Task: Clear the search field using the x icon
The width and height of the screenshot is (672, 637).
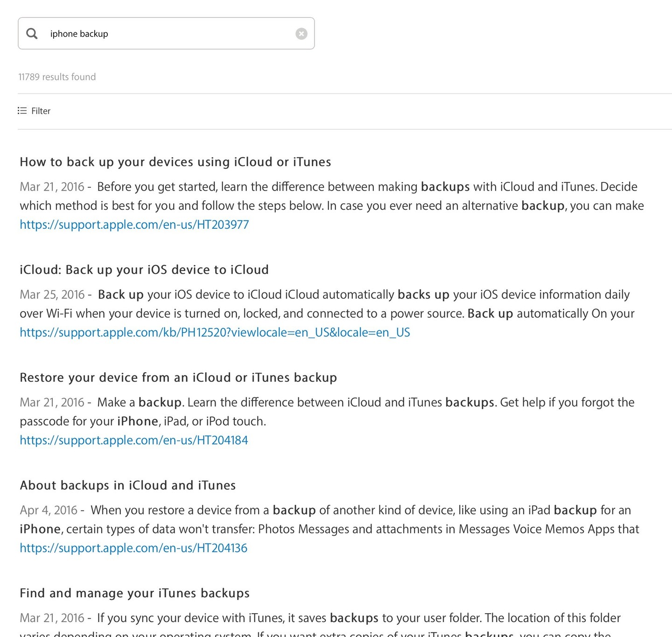Action: 301,33
